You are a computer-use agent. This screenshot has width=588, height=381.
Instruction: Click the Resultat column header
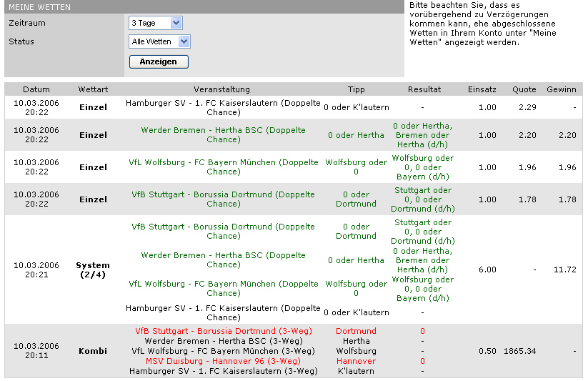[424, 89]
